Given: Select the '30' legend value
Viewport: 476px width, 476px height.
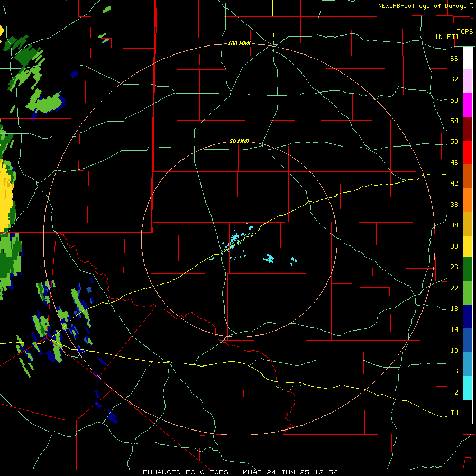Looking at the screenshot, I should (x=454, y=246).
